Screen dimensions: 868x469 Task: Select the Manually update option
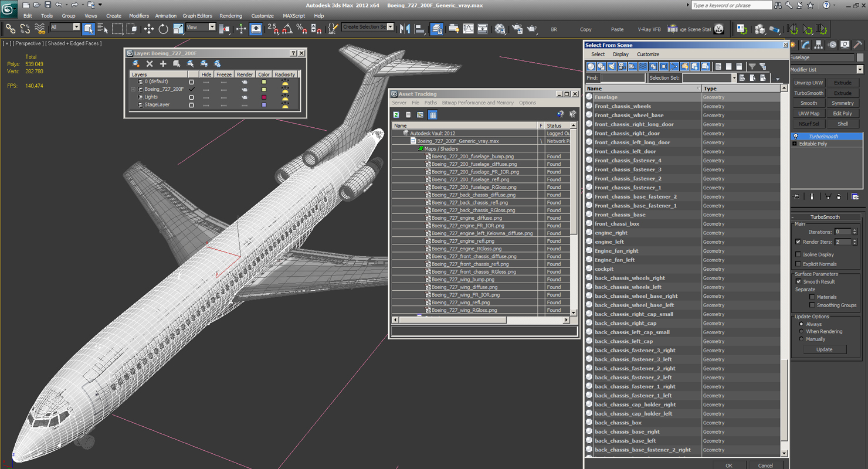point(801,339)
